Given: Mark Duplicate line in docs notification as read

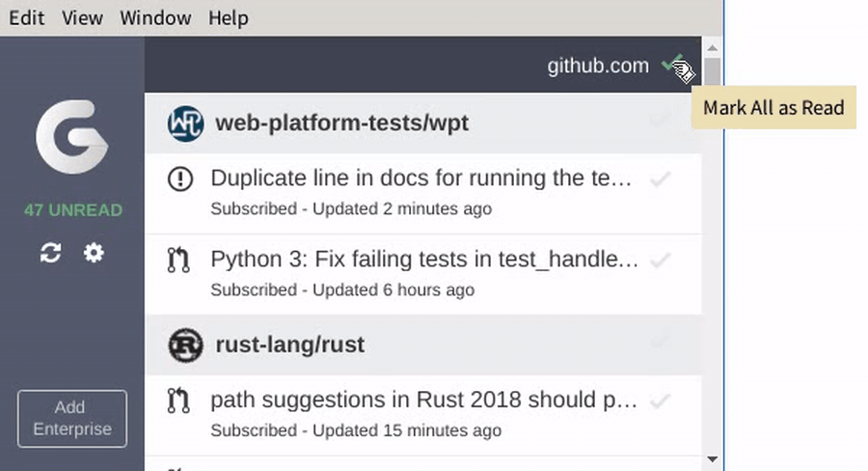Looking at the screenshot, I should 661,179.
